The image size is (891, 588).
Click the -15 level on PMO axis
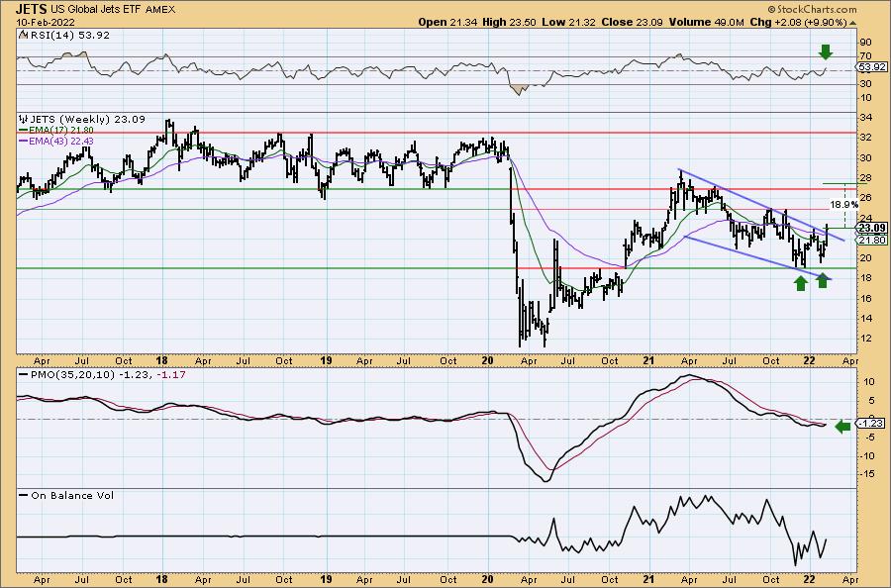click(x=869, y=473)
